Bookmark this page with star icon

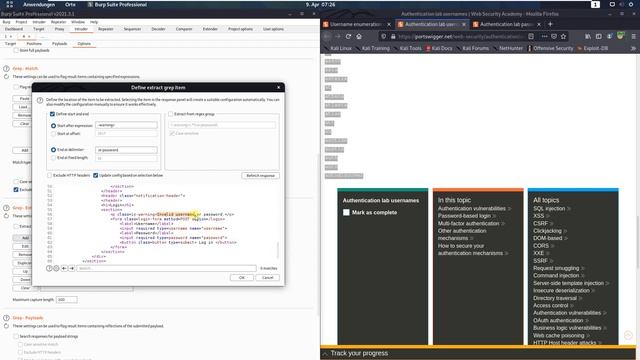564,36
